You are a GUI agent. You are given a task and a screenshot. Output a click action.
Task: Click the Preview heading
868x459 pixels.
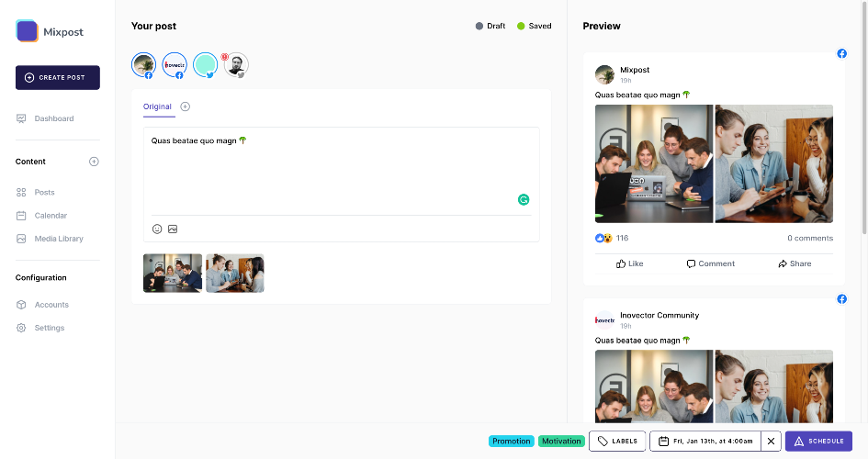point(602,26)
